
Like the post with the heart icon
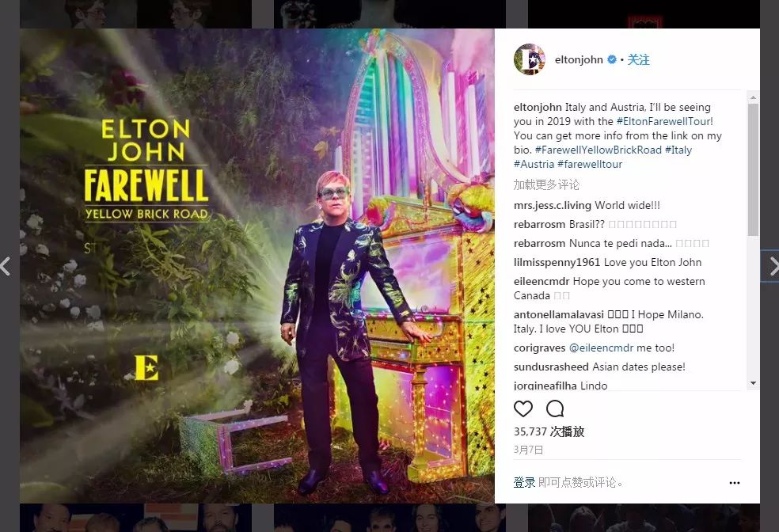coord(522,408)
